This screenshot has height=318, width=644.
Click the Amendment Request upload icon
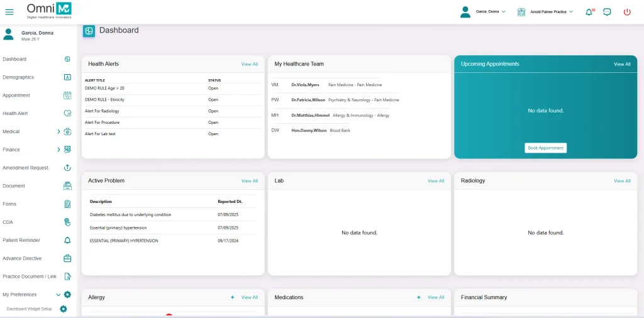click(68, 168)
